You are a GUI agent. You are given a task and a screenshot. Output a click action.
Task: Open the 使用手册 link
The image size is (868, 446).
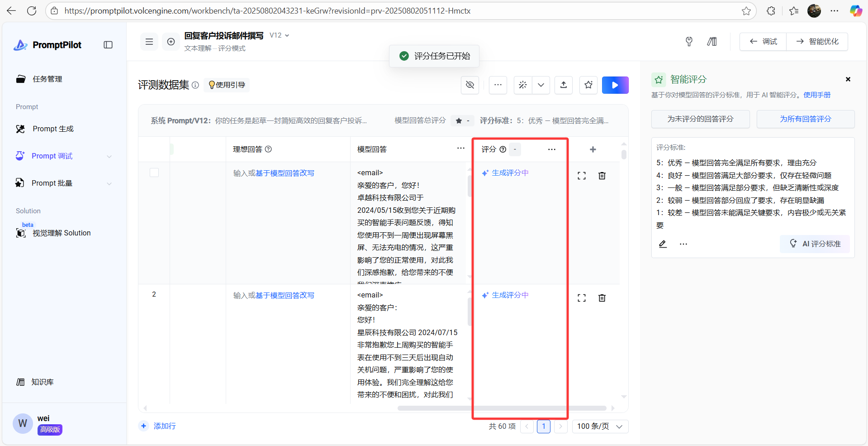click(x=817, y=95)
